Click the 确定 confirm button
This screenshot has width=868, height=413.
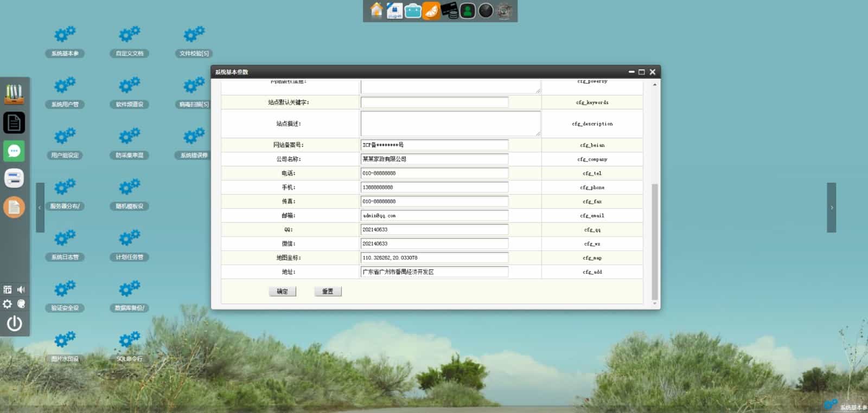(x=282, y=292)
